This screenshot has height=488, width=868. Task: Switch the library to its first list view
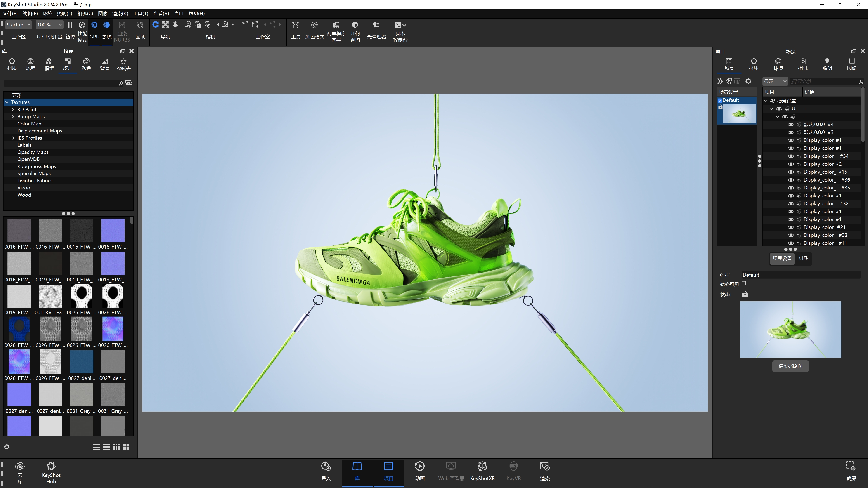point(96,447)
